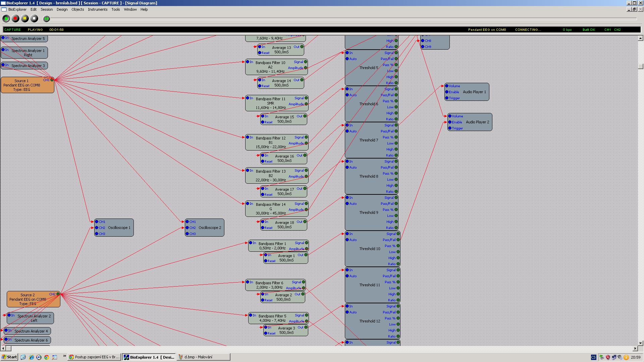
Task: Click the Media Player quick launch icon
Action: (x=39, y=357)
